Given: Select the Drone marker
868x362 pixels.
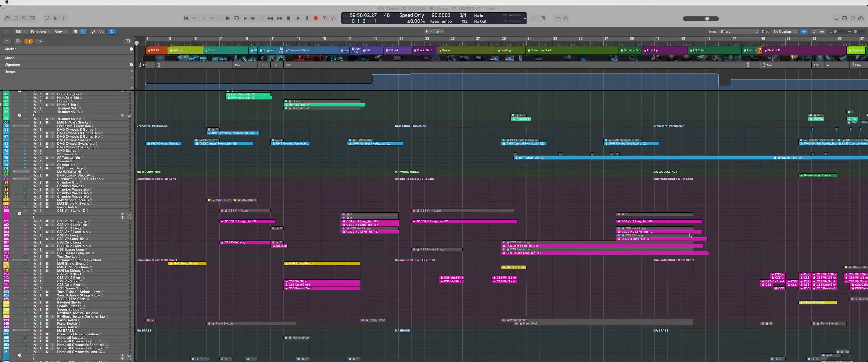Looking at the screenshot, I should [x=466, y=50].
